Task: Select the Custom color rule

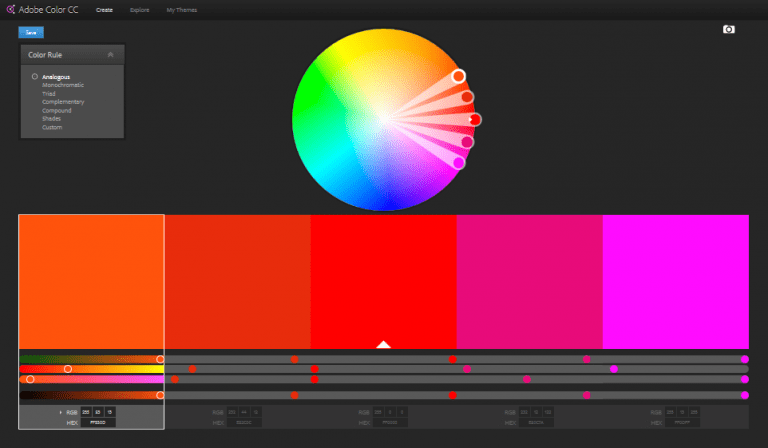Action: coord(52,127)
